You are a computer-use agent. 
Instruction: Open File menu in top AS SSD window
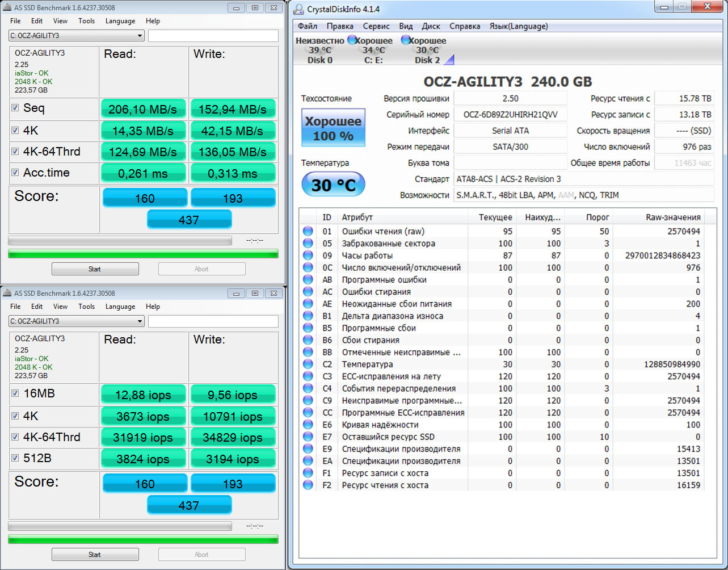(15, 21)
